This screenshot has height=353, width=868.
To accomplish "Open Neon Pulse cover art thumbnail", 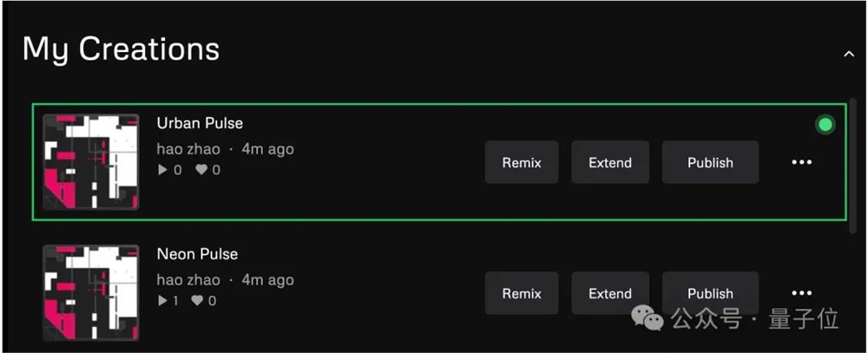I will (91, 293).
